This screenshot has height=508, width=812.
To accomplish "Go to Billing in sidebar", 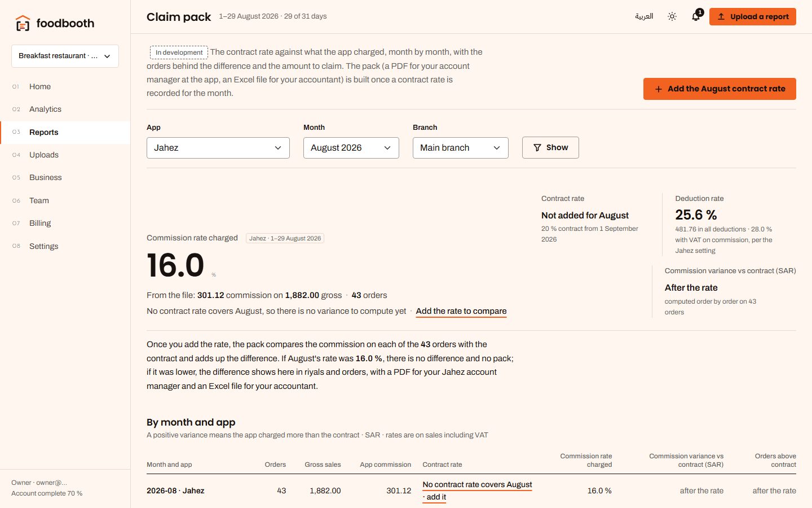I will 65,223.
